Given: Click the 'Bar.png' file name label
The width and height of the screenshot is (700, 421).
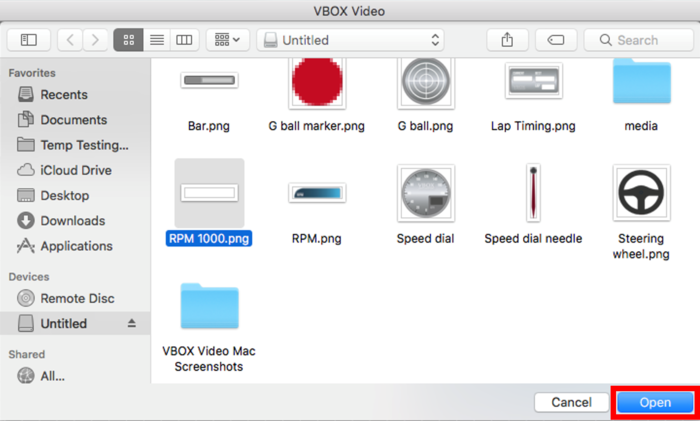Looking at the screenshot, I should (209, 126).
